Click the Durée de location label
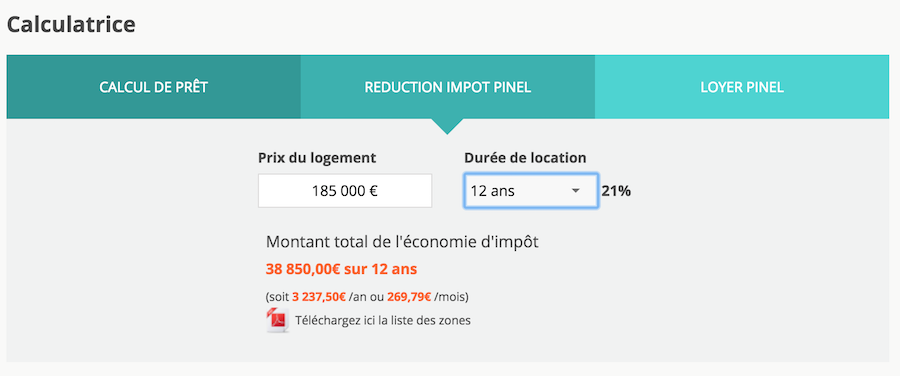900x376 pixels. click(525, 158)
